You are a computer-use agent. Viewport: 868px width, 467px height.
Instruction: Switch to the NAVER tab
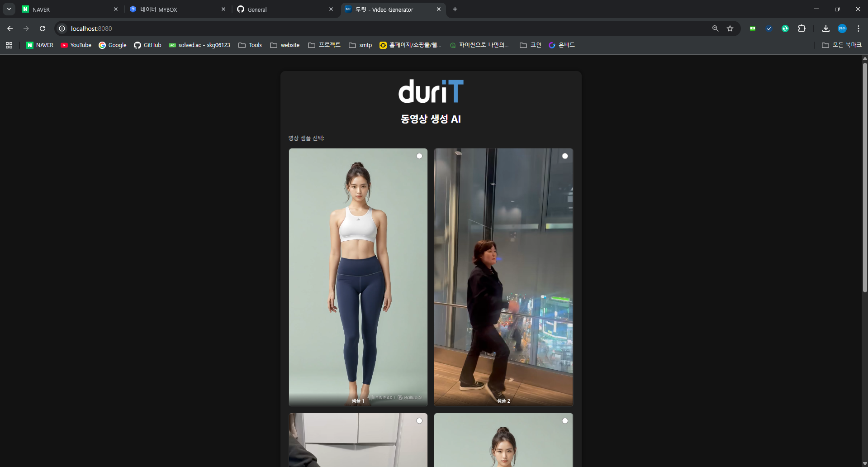click(x=70, y=9)
